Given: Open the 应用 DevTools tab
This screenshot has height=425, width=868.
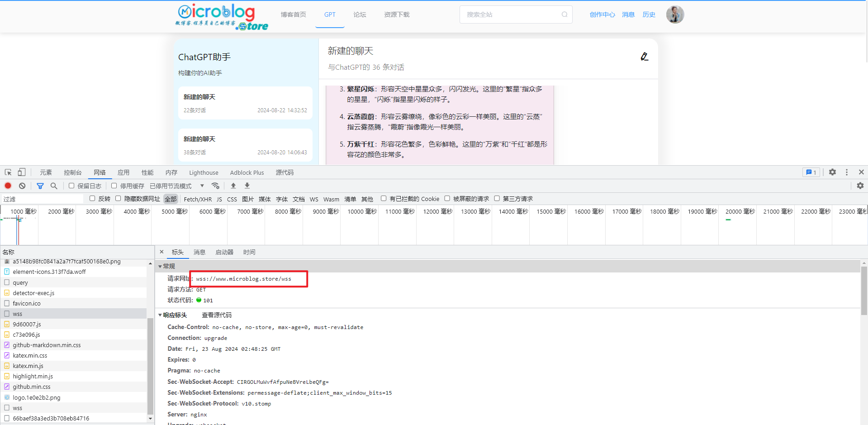Looking at the screenshot, I should pyautogui.click(x=123, y=172).
